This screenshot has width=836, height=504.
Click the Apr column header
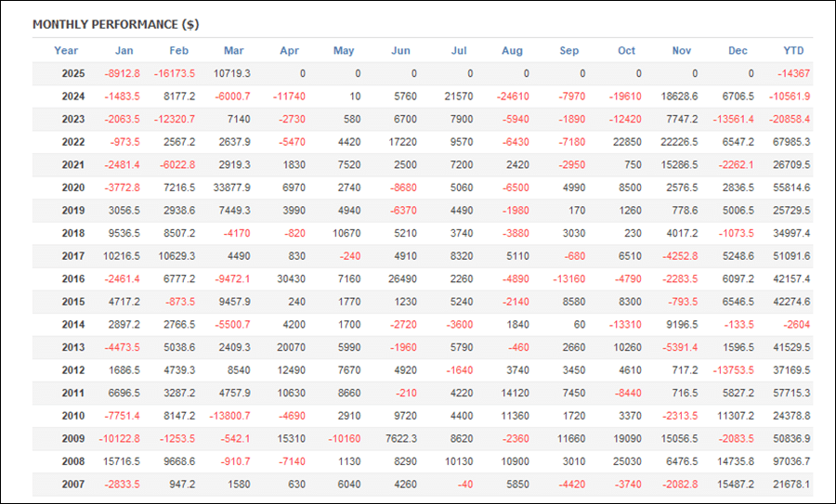(x=290, y=51)
